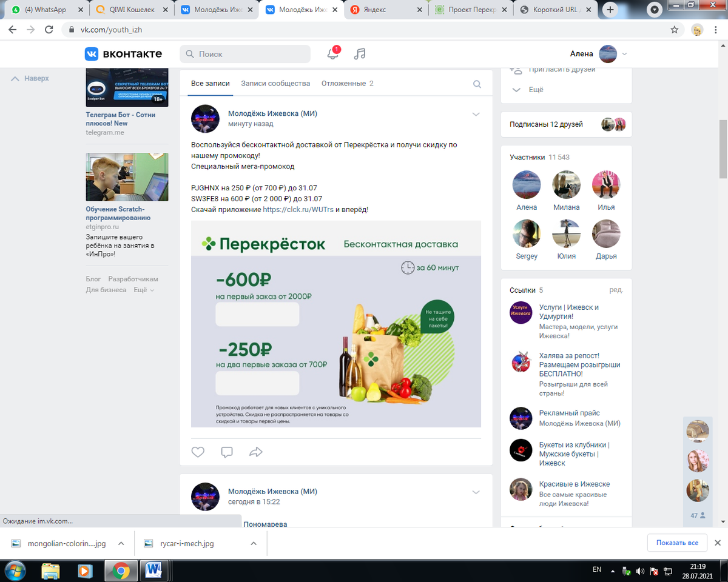The height and width of the screenshot is (582, 728).
Task: Open comments on the Perekrestok post
Action: pyautogui.click(x=227, y=452)
